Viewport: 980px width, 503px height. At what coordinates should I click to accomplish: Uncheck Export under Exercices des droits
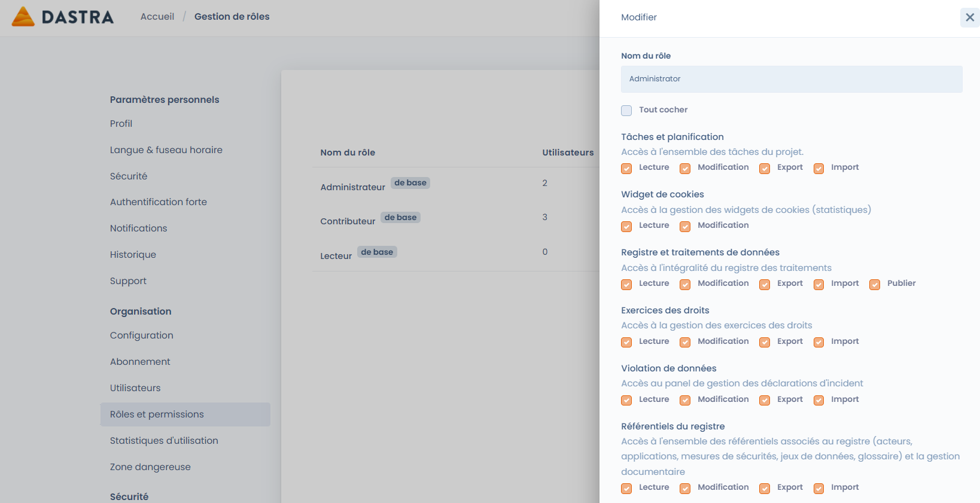coord(765,343)
